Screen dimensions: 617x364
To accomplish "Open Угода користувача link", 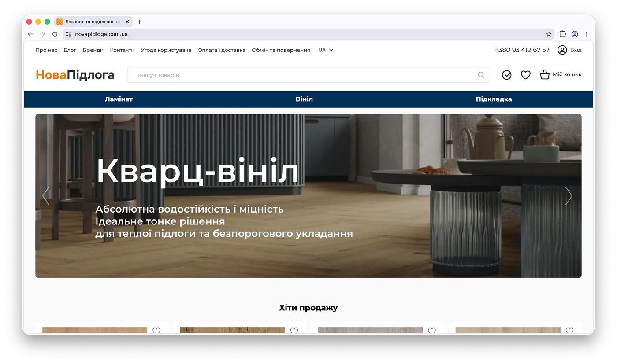I will click(x=166, y=50).
